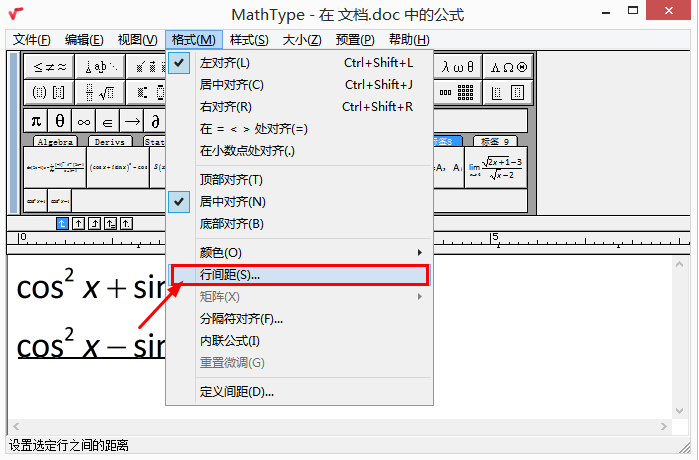Choose 内联公式(I) inline equation

coord(299,341)
